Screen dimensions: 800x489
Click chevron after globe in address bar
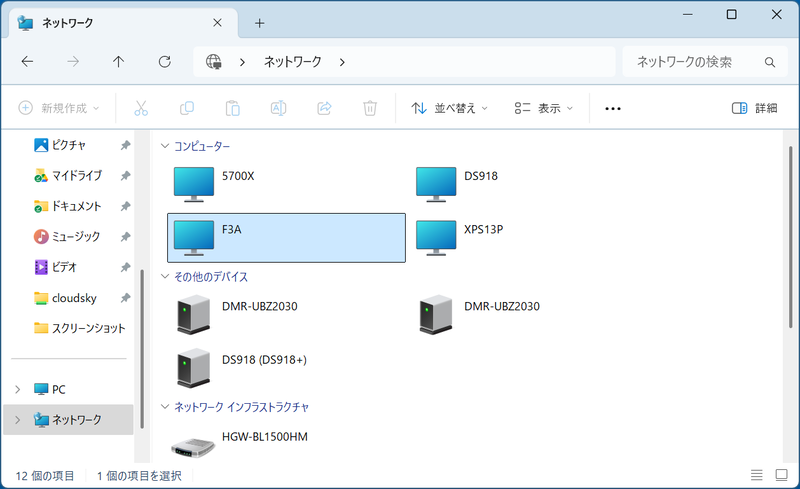[x=242, y=62]
